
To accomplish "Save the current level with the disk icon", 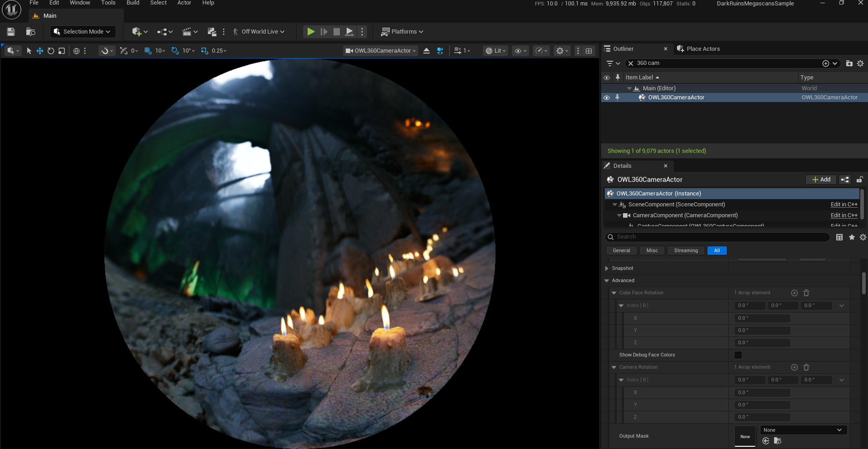I will pyautogui.click(x=11, y=32).
